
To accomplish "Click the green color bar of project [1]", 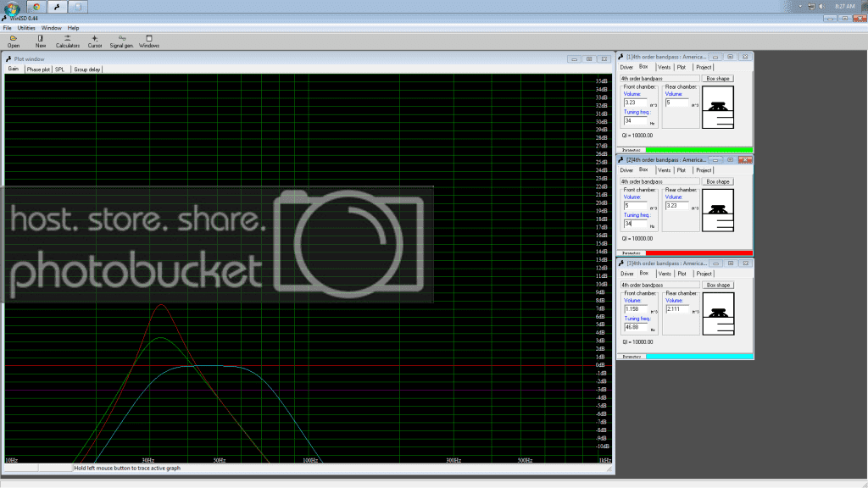I will click(x=699, y=150).
